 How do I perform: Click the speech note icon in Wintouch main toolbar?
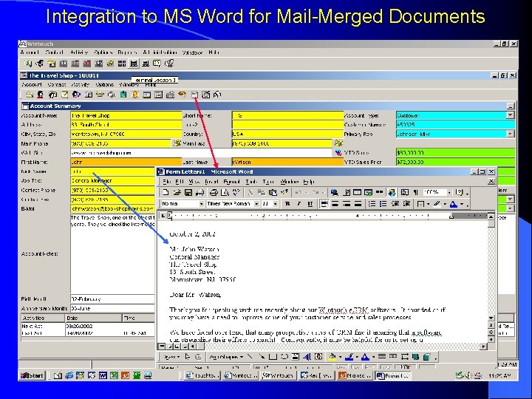point(157,64)
